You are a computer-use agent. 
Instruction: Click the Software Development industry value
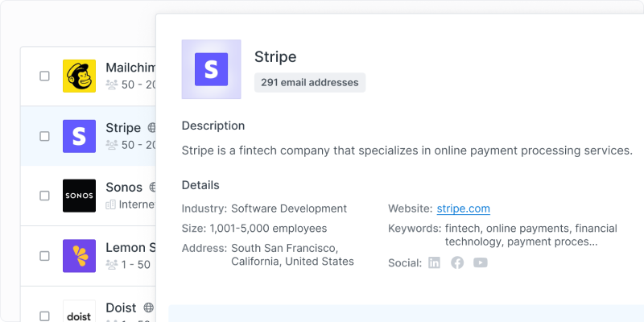click(289, 208)
